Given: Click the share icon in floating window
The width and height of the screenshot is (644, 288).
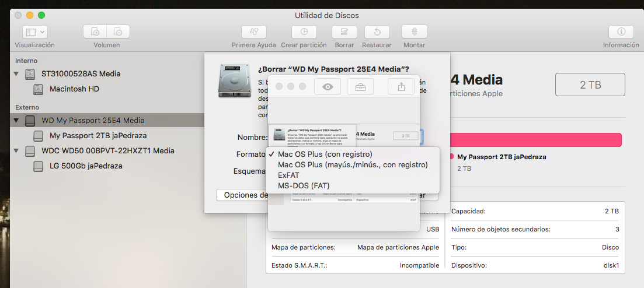Looking at the screenshot, I should 401,86.
